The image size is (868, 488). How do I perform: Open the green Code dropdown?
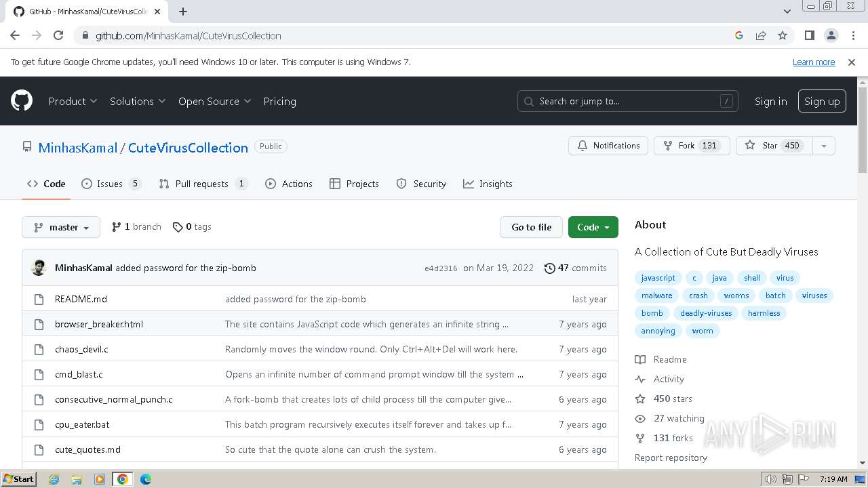point(593,227)
